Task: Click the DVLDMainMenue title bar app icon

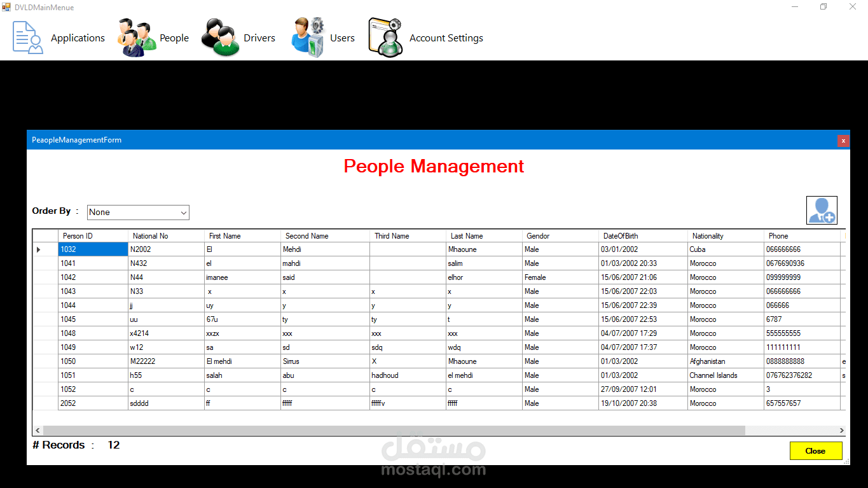Action: [6, 7]
